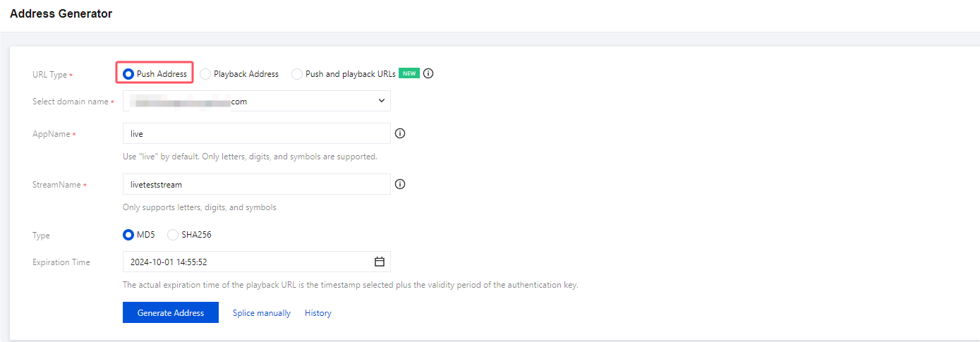Click the AppName field containing "live"

[256, 133]
